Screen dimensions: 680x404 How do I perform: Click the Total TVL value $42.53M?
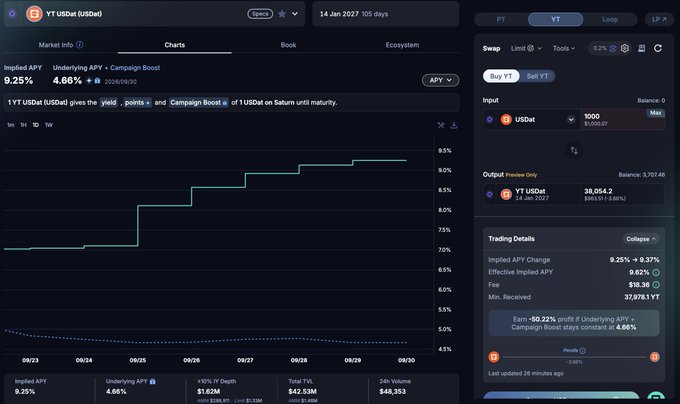point(302,391)
